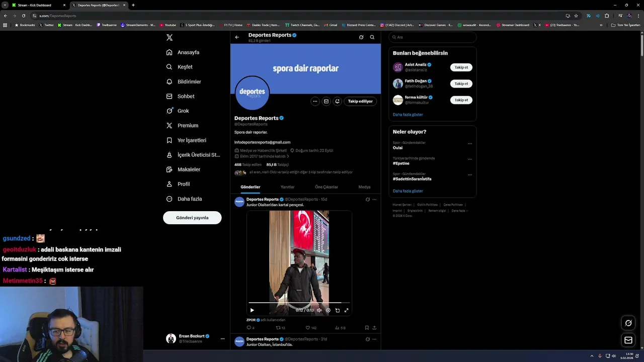
Task: Open ZPOR account link under video
Action: pos(251,320)
